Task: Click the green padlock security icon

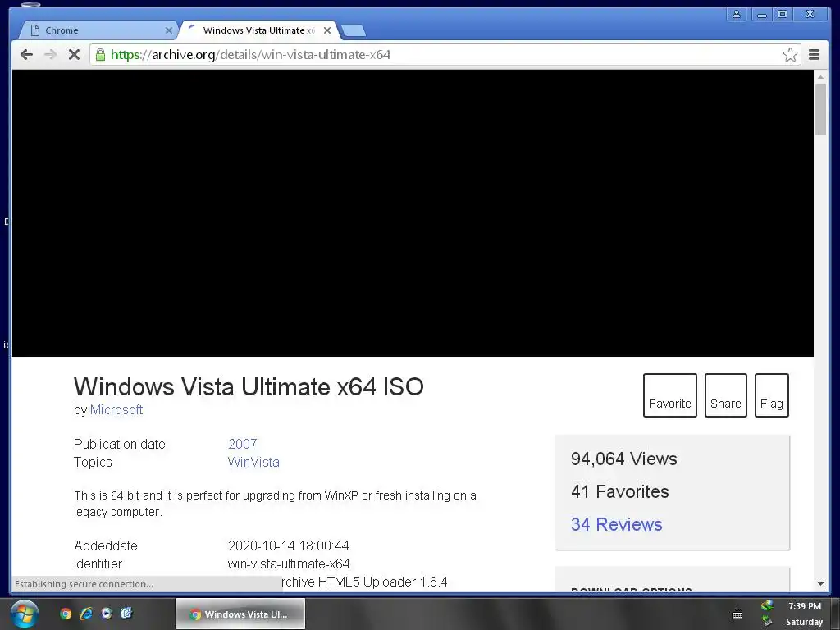Action: 100,55
